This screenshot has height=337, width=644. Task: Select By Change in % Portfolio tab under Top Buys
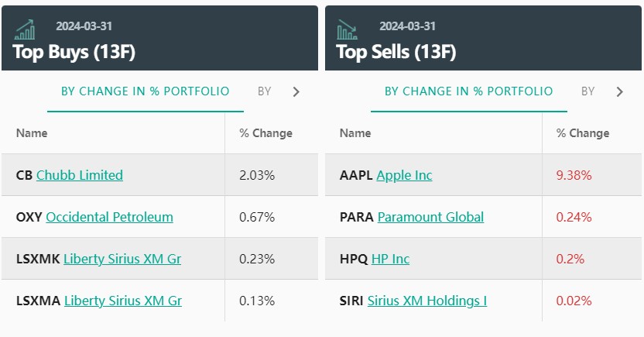click(146, 91)
